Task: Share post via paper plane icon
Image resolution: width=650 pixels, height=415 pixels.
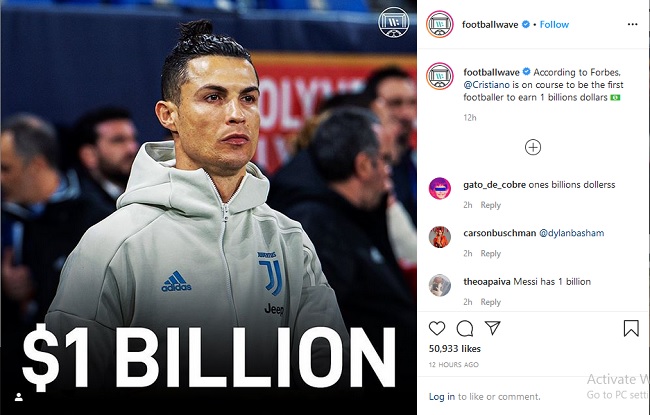Action: 492,328
